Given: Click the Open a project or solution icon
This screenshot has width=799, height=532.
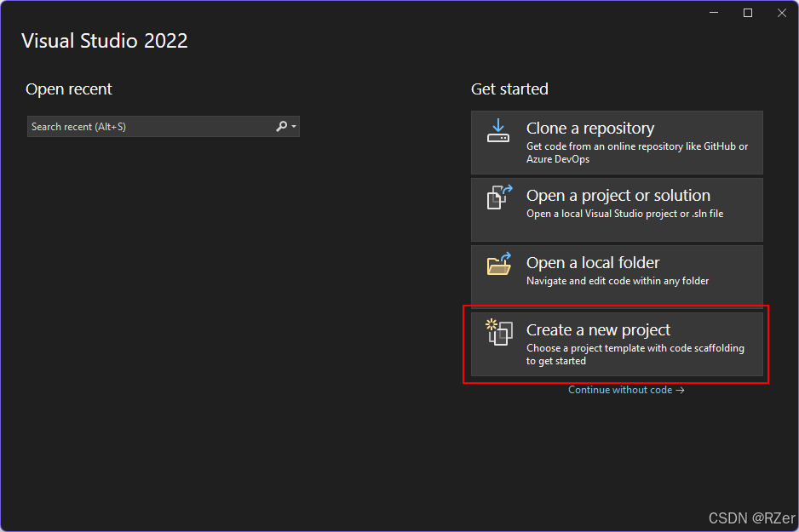Looking at the screenshot, I should tap(498, 197).
